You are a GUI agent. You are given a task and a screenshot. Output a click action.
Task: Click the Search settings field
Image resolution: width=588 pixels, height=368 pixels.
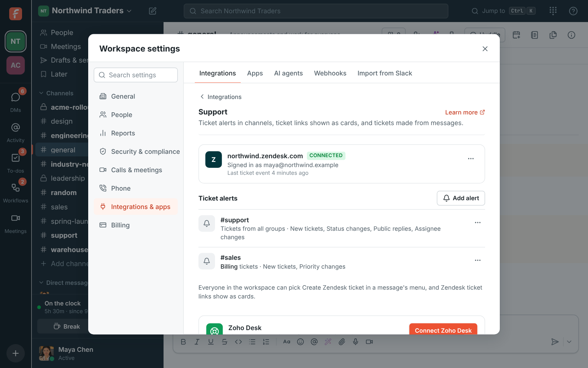click(136, 75)
